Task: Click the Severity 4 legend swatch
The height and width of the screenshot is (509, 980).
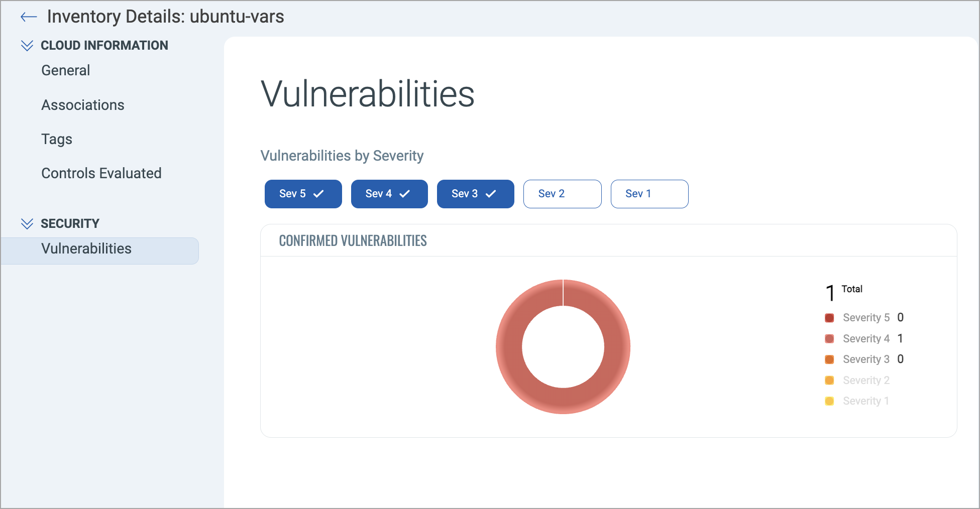Action: (x=829, y=339)
